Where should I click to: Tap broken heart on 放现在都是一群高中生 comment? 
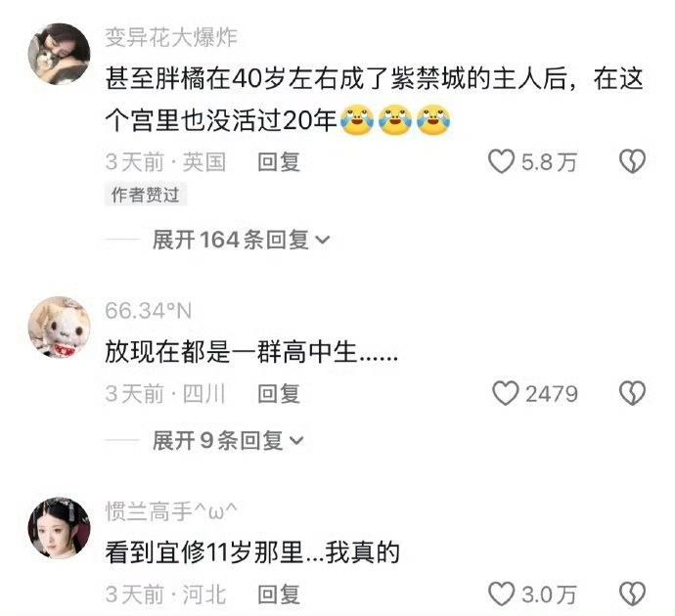pyautogui.click(x=632, y=393)
